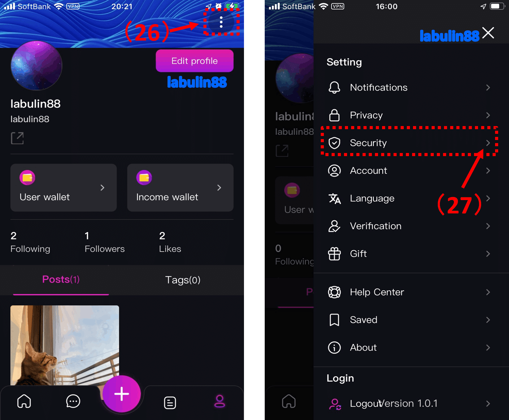Screen dimensions: 509x420
Task: Open the home icon in the left bottom bar
Action: coord(24,401)
